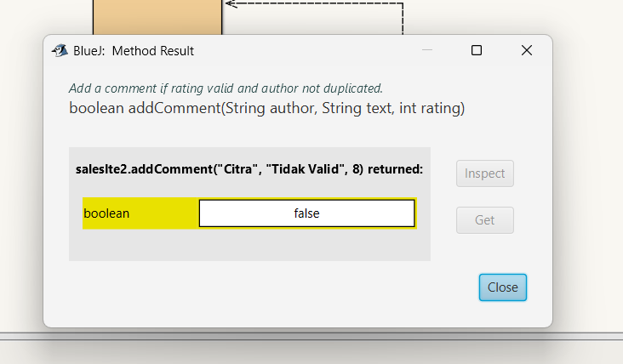Click the BlueJ bird icon in title bar
The height and width of the screenshot is (364, 623).
coord(60,51)
